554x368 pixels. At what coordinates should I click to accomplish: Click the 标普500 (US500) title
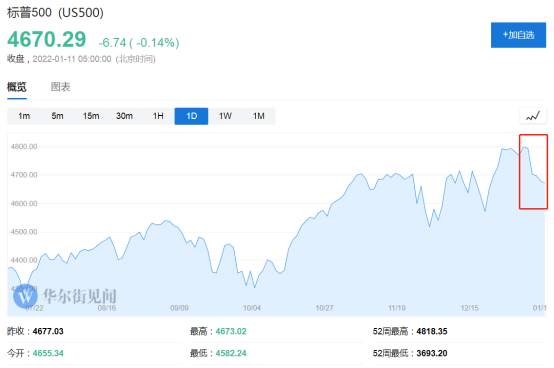coord(55,12)
